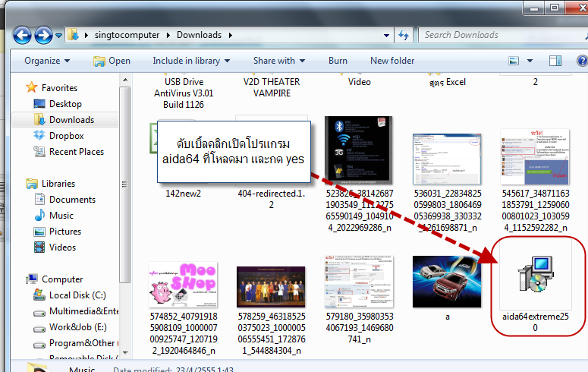588x372 pixels.
Task: Click the Burn toolbar item
Action: coord(338,61)
